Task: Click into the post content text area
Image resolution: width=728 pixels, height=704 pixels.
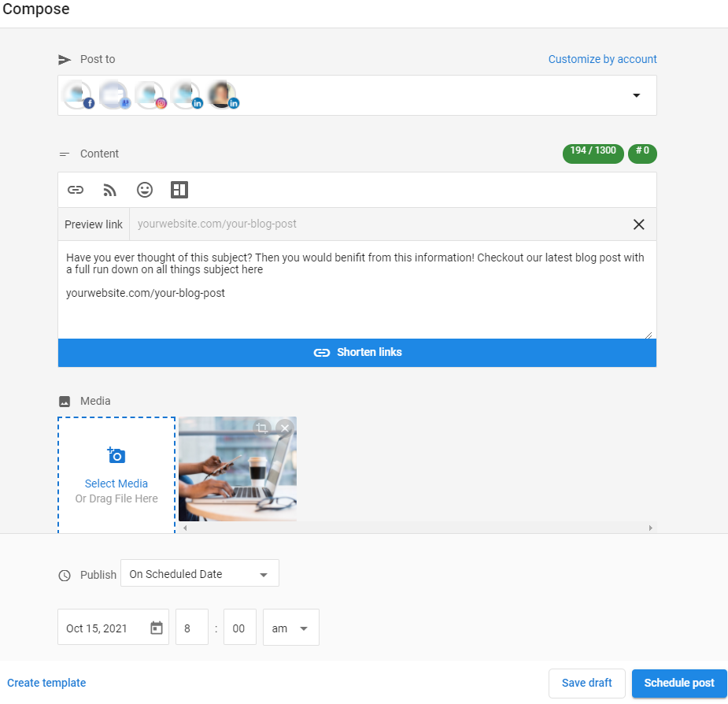Action: point(357,290)
